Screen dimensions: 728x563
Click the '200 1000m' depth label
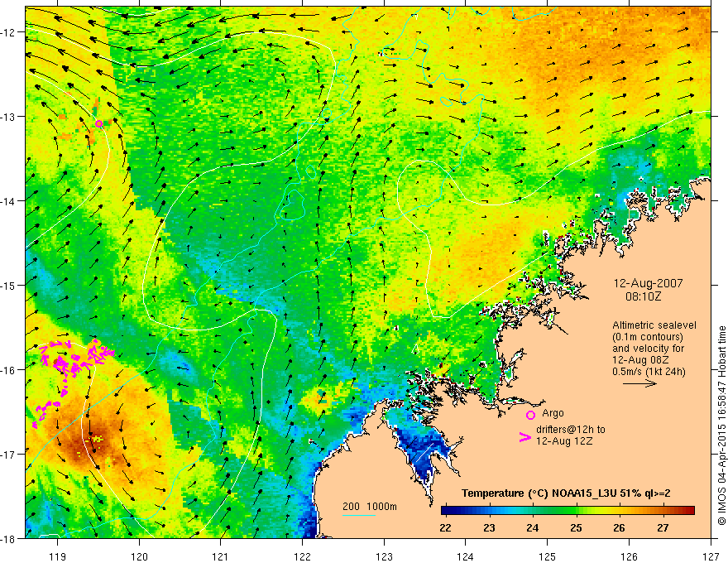(x=370, y=507)
